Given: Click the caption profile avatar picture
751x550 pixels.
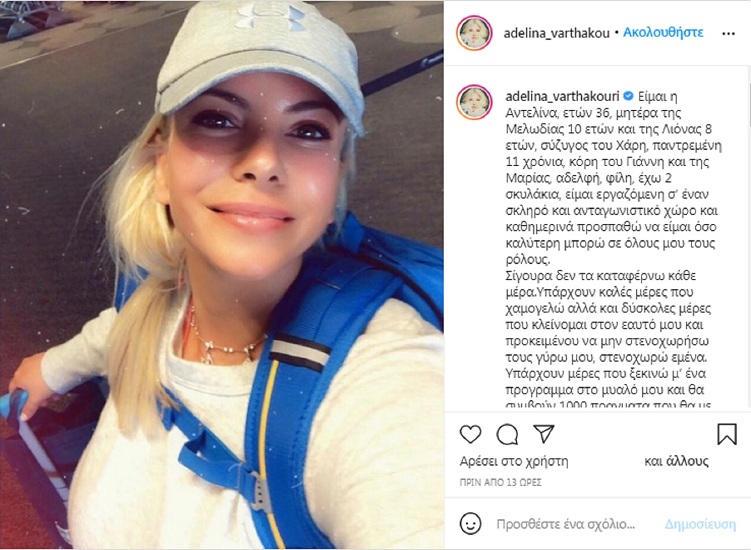Looking at the screenshot, I should (x=474, y=102).
